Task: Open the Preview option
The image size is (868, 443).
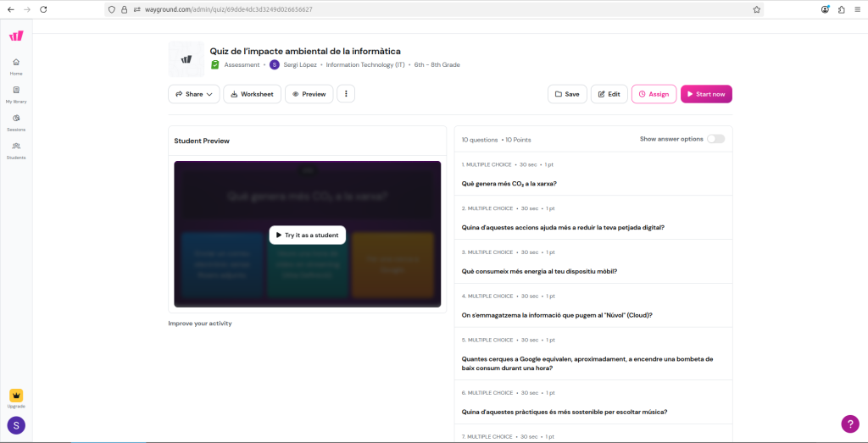Action: 309,94
